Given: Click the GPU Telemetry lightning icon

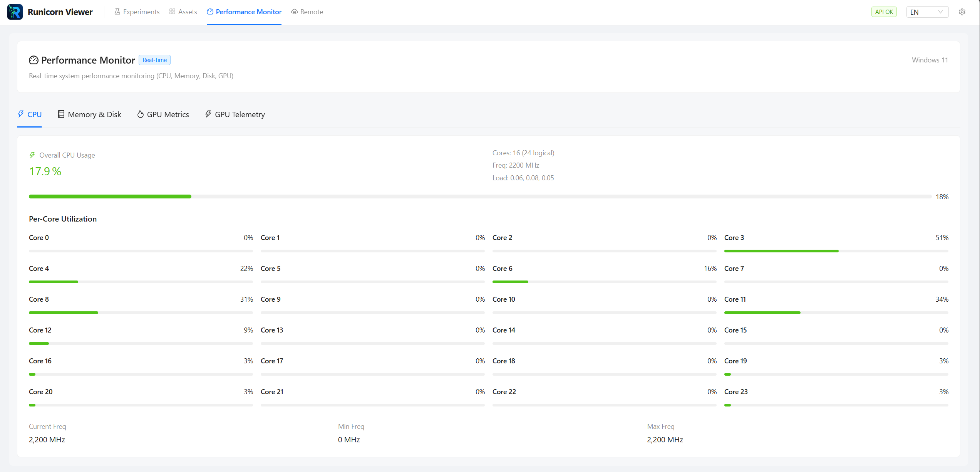Looking at the screenshot, I should (208, 114).
